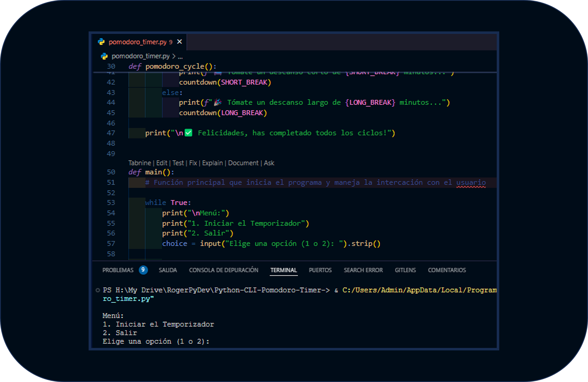Open the PROBLEMAS panel tab

pos(118,270)
